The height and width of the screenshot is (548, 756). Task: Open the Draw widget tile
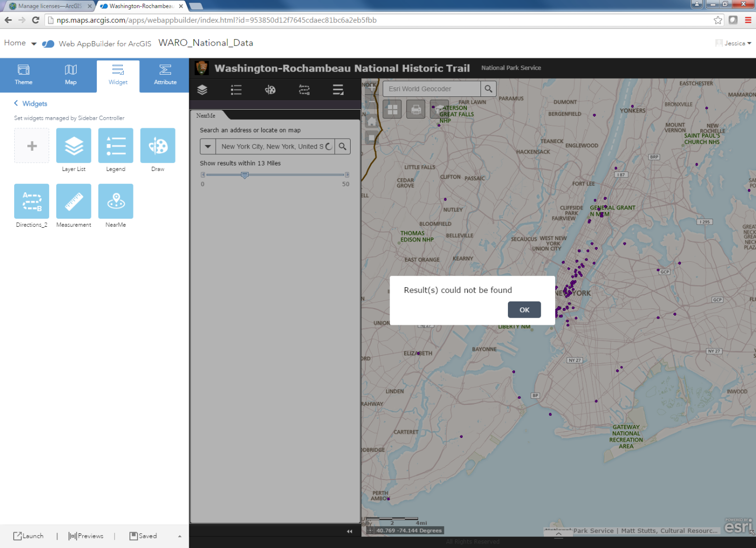coord(158,146)
